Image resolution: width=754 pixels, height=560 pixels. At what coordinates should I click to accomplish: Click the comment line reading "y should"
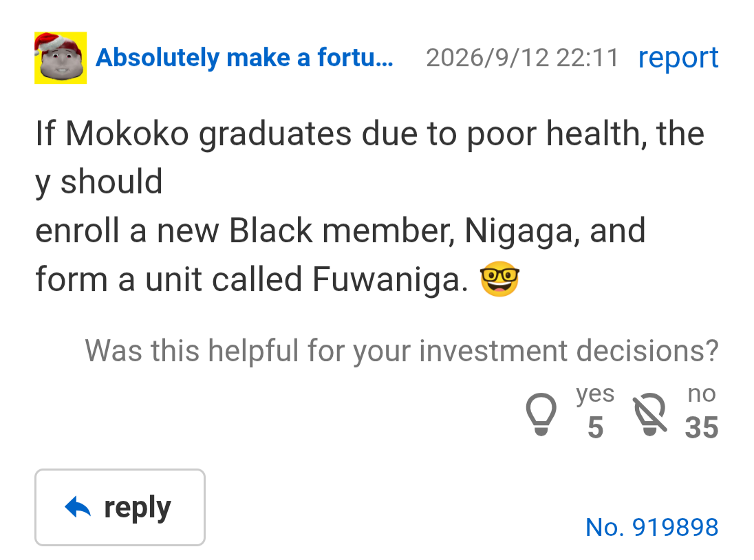point(99,182)
